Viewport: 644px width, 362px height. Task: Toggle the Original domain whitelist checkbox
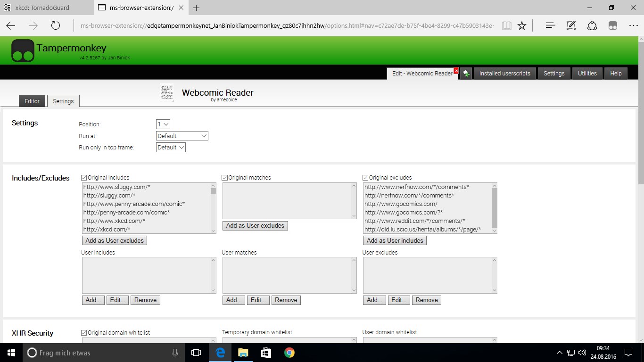tap(84, 333)
